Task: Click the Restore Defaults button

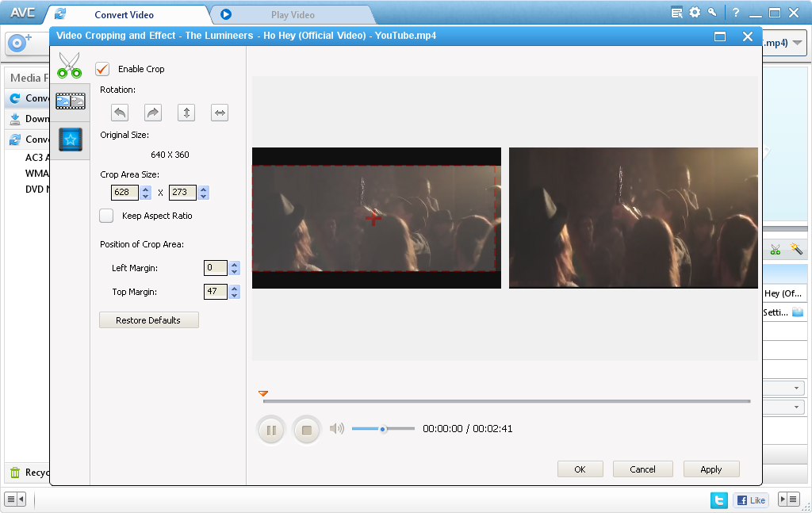Action: point(148,320)
